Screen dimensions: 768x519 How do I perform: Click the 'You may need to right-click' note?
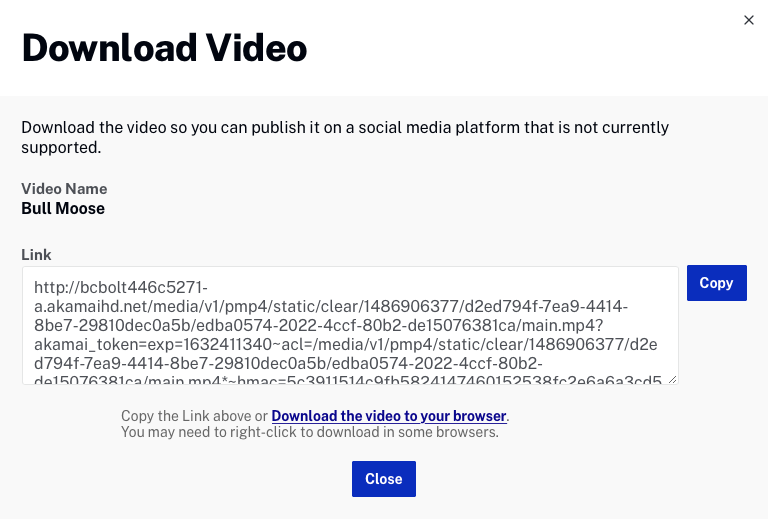tap(309, 432)
